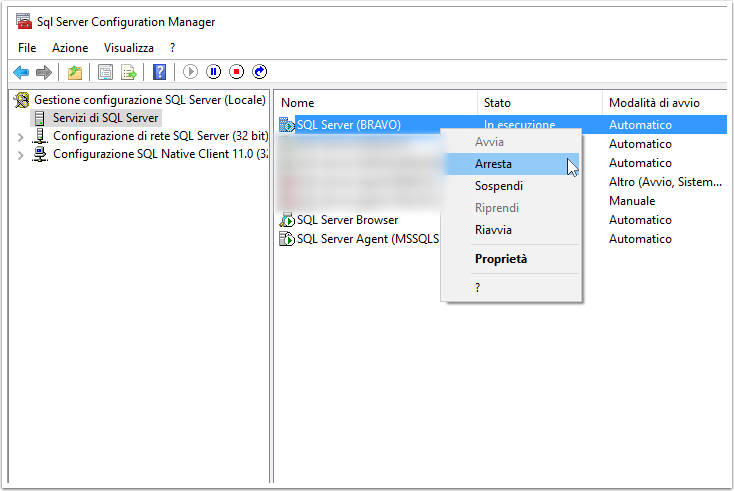Image resolution: width=734 pixels, height=491 pixels.
Task: Click the Export list toolbar icon
Action: (128, 72)
